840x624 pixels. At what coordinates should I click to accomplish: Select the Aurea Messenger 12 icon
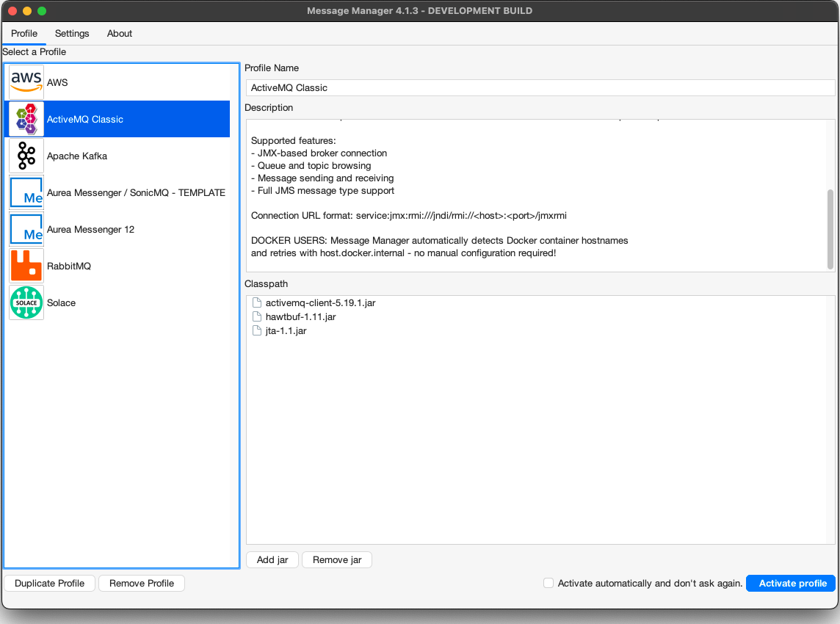click(x=26, y=229)
